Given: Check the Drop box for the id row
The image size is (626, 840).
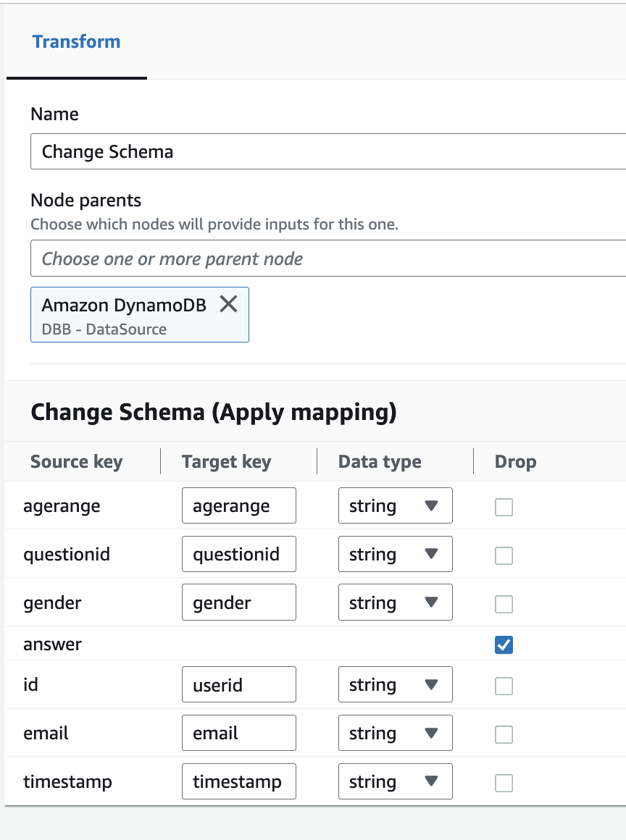Looking at the screenshot, I should (504, 686).
